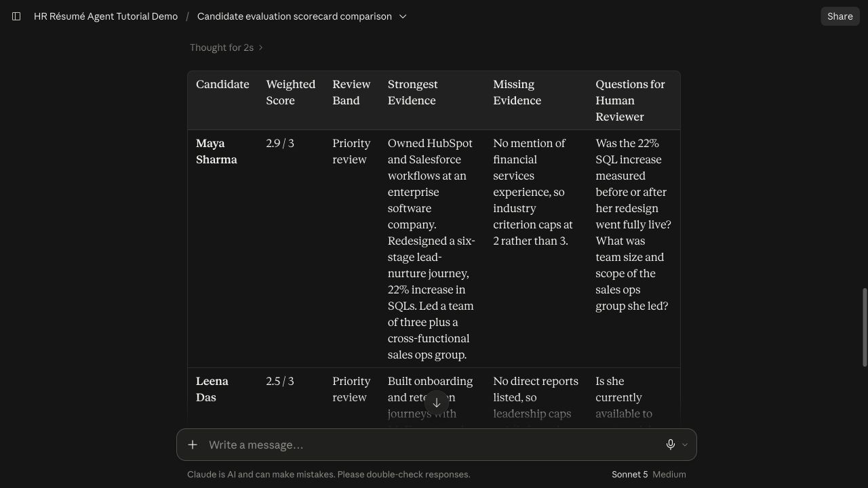Open the Sonnet 5 model selector
The width and height of the screenshot is (868, 488).
click(648, 474)
